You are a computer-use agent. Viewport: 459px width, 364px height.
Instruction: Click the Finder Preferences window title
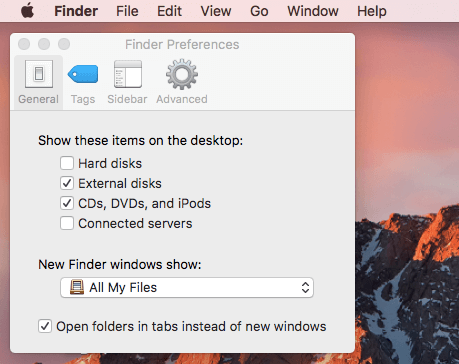[182, 44]
